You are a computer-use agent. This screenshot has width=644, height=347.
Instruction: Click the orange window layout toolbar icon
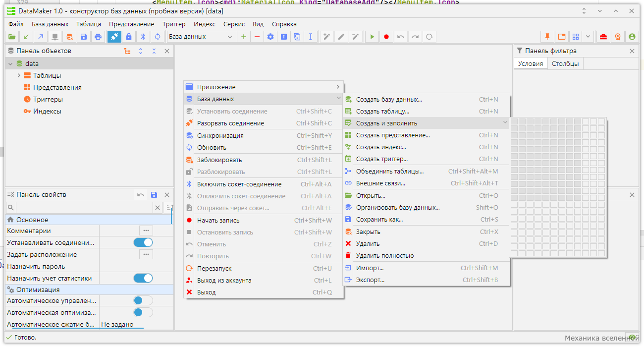(x=561, y=37)
